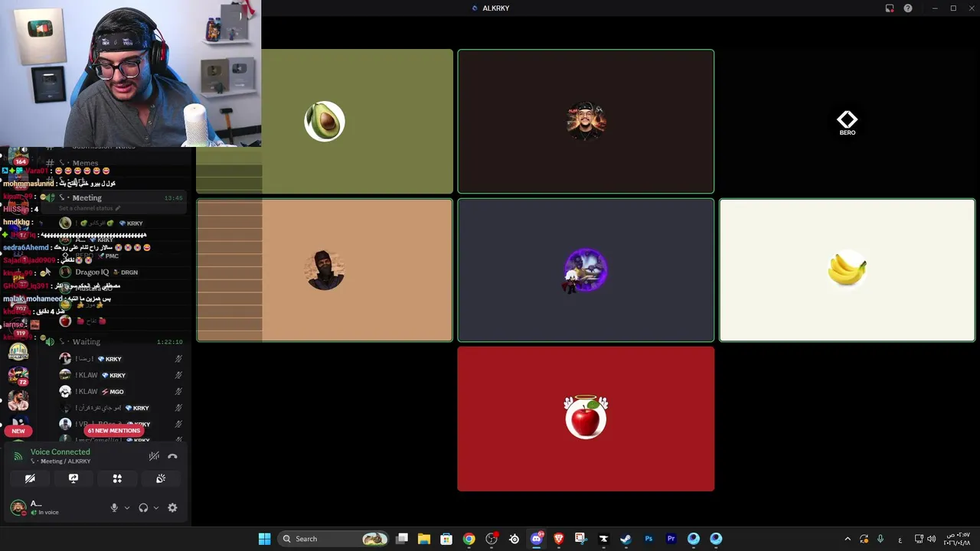Click the taskbar Search box
This screenshot has width=980, height=551.
pos(333,539)
